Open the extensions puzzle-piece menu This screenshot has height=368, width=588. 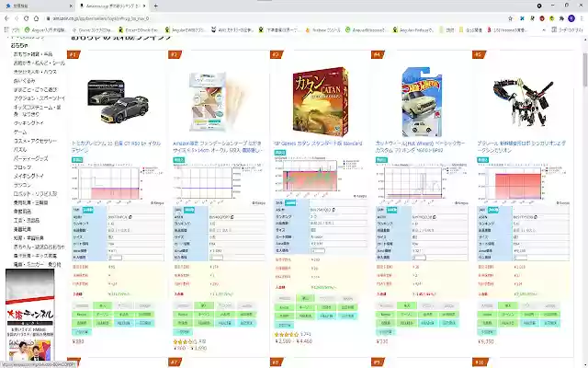pyautogui.click(x=561, y=18)
